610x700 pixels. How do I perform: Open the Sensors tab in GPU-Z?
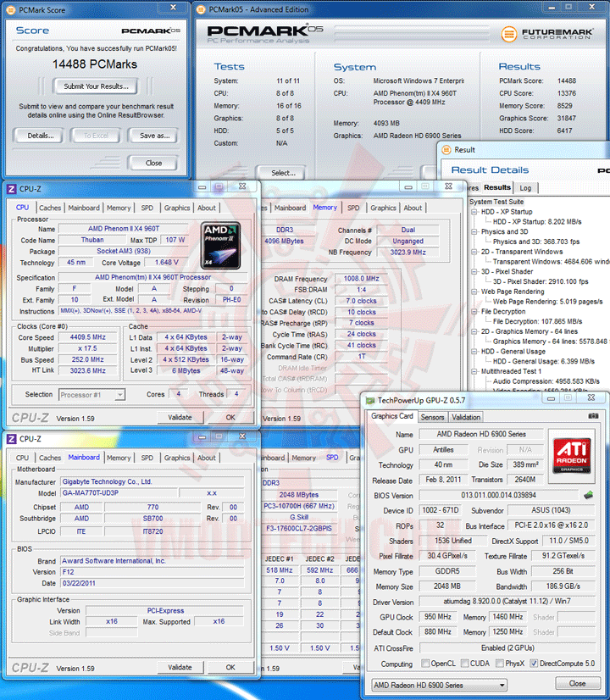pyautogui.click(x=432, y=417)
